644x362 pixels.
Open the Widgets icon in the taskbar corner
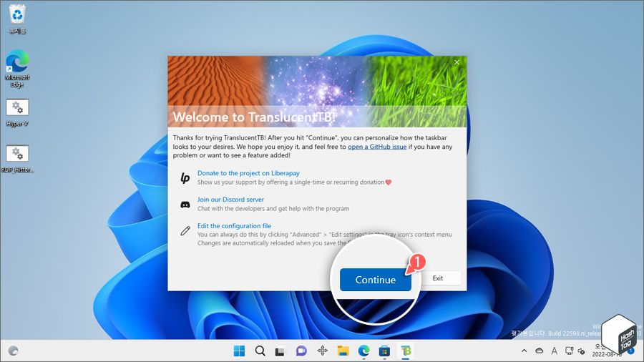coord(13,351)
